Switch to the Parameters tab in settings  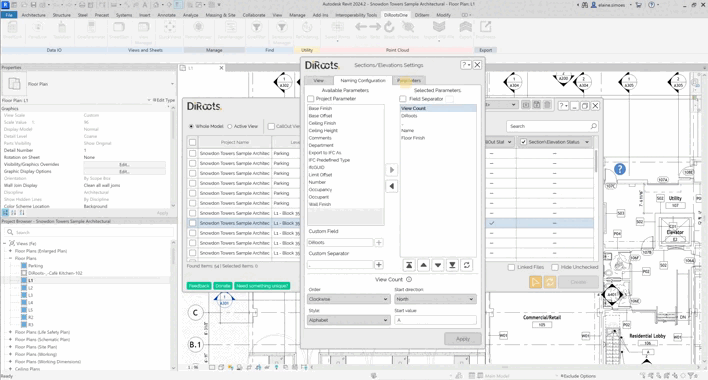coord(409,80)
